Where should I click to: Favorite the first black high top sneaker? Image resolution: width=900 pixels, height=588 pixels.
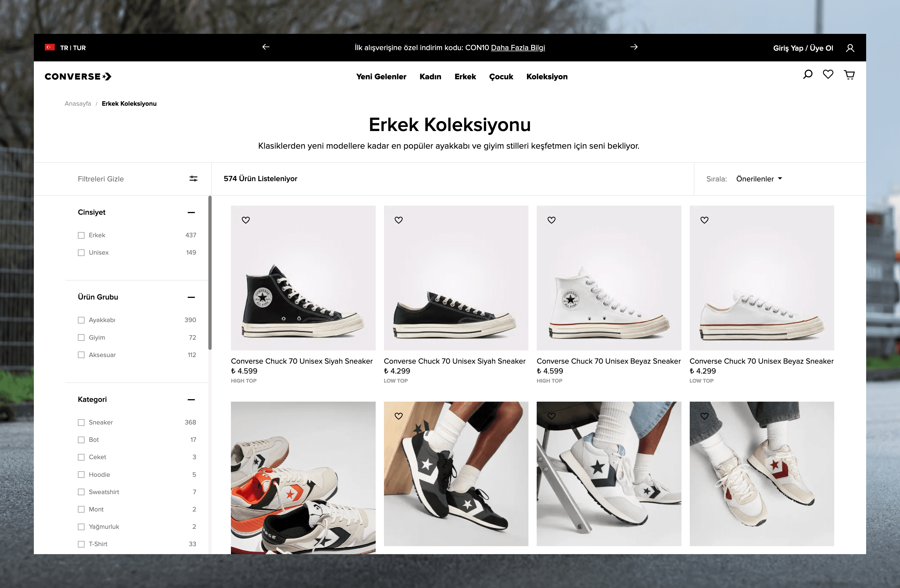coord(246,220)
